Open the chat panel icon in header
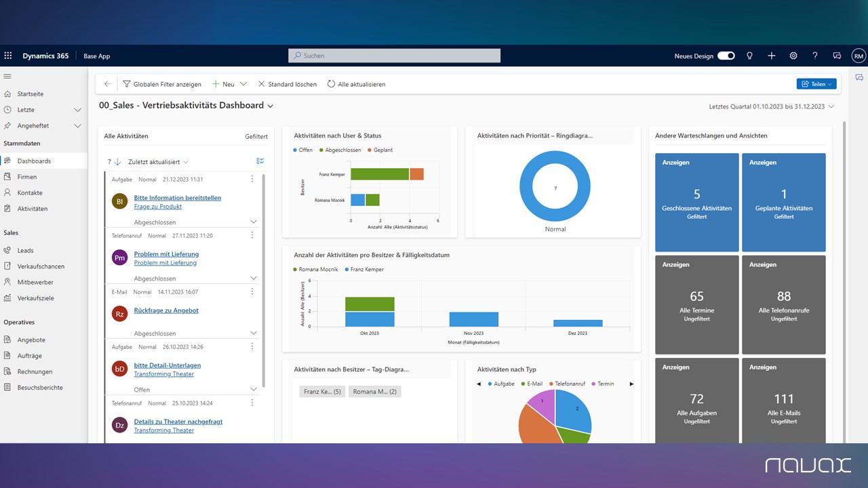Screen dimensions: 868x488 tap(837, 56)
